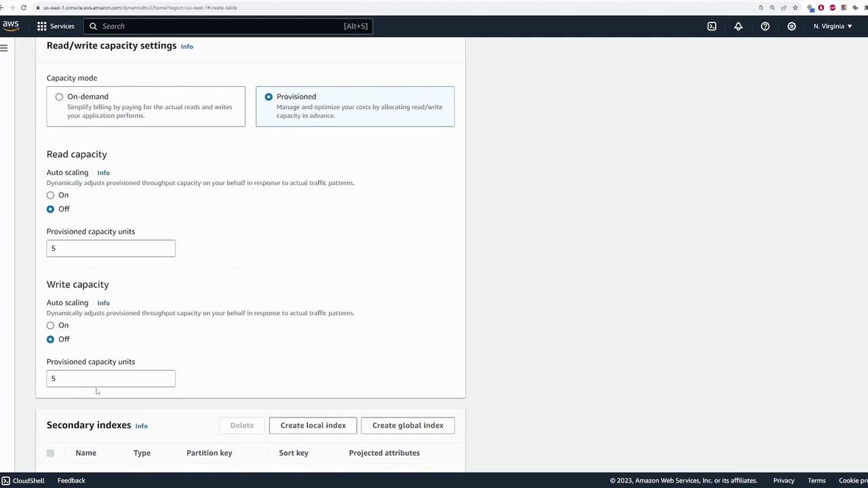Viewport: 868px width, 488px height.
Task: Open Info link beside Secondary indexes
Action: [141, 426]
